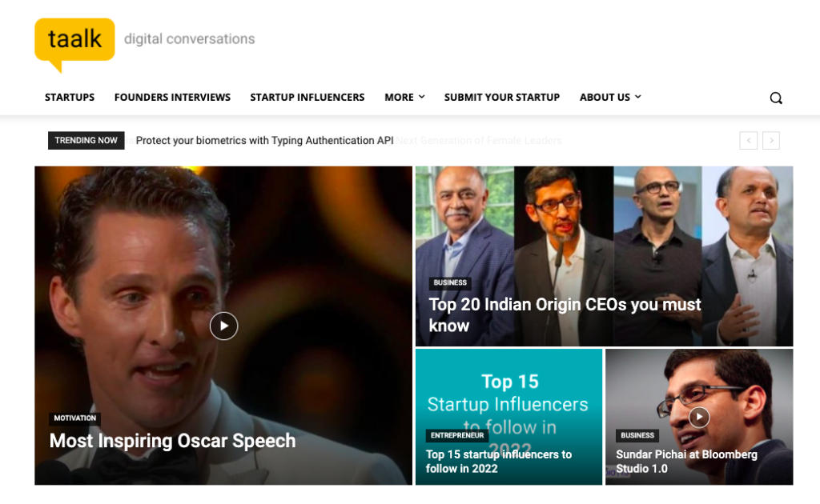Open the biometrics Typing Authentication article
This screenshot has width=820, height=504.
(x=264, y=140)
